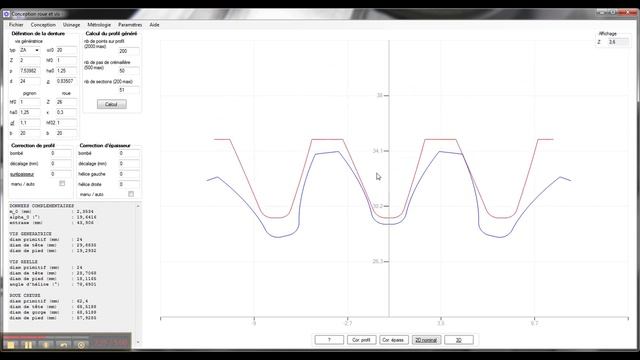The image size is (640, 360).
Task: Toggle manu / auto checkbox under Correction d'épaisseur
Action: (131, 194)
